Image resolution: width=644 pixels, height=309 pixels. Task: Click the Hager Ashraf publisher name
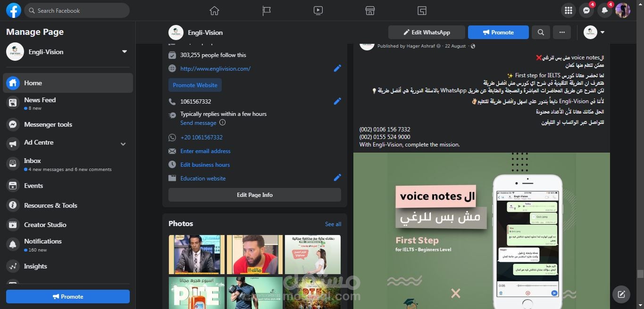420,46
